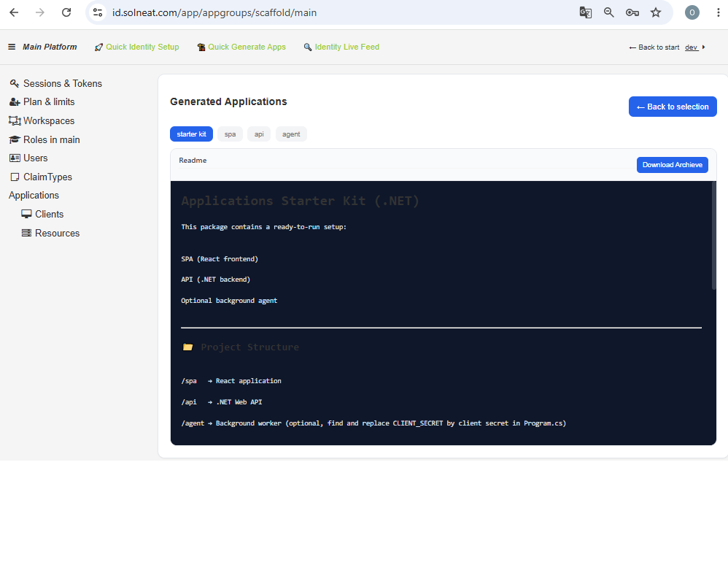728x581 pixels.
Task: Click the 'Optional background agent' line
Action: point(229,301)
